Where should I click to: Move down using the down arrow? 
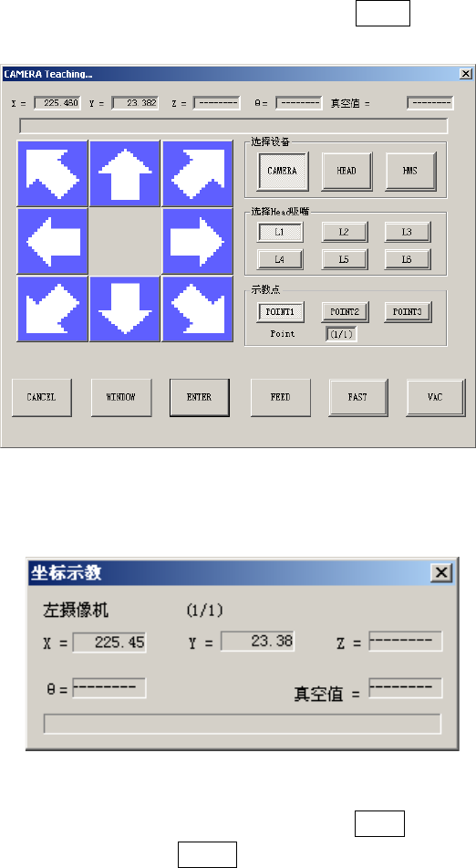pyautogui.click(x=125, y=309)
